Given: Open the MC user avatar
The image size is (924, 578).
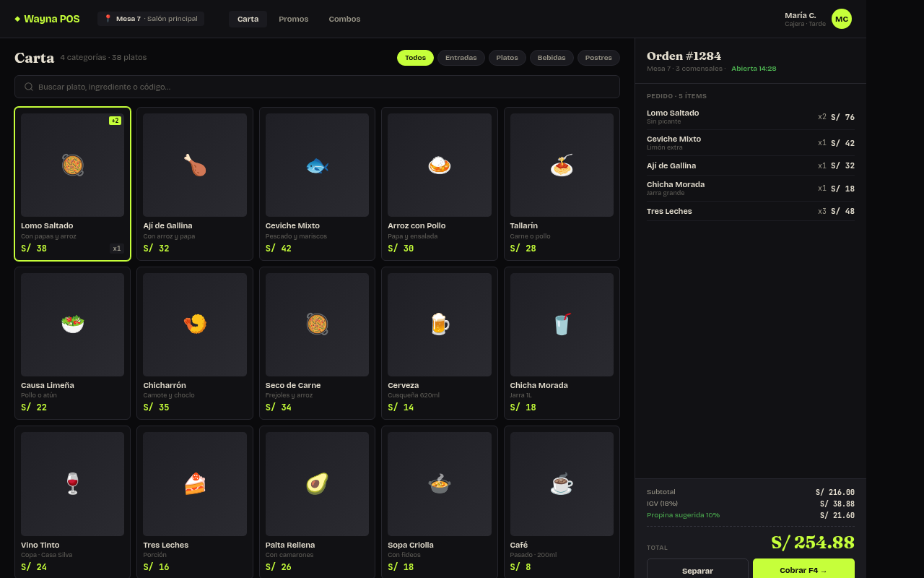Looking at the screenshot, I should coord(842,19).
